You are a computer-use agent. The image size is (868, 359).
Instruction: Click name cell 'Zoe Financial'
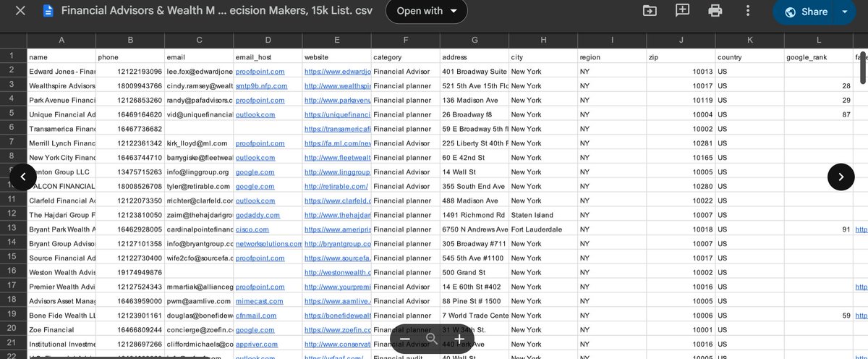[x=61, y=330]
